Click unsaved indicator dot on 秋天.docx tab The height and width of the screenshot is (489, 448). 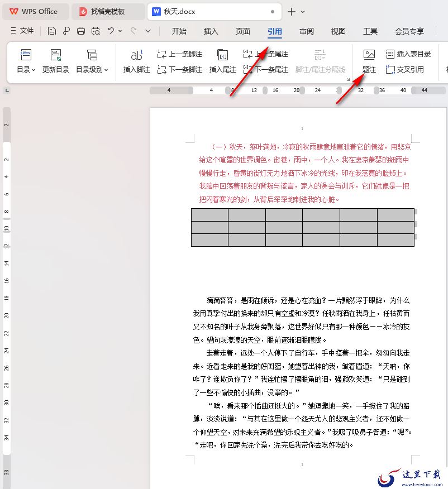pyautogui.click(x=273, y=12)
